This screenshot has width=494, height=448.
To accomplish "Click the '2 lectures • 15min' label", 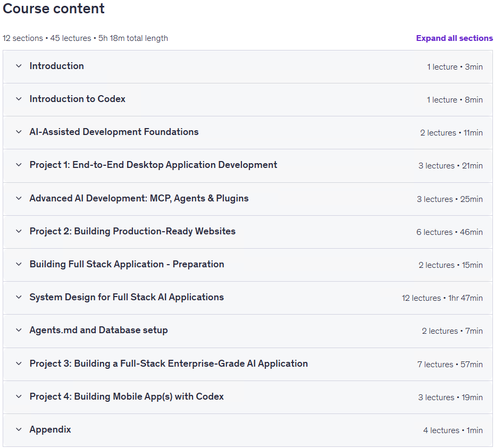I will point(450,265).
